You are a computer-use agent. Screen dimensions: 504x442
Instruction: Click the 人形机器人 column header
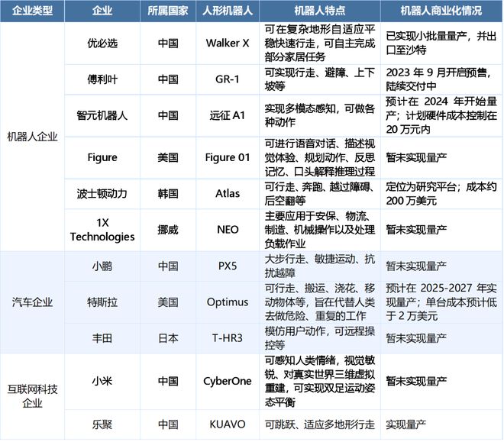click(228, 11)
